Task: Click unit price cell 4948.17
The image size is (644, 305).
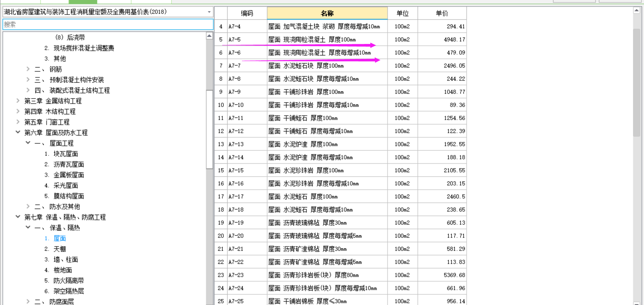Action: click(442, 39)
